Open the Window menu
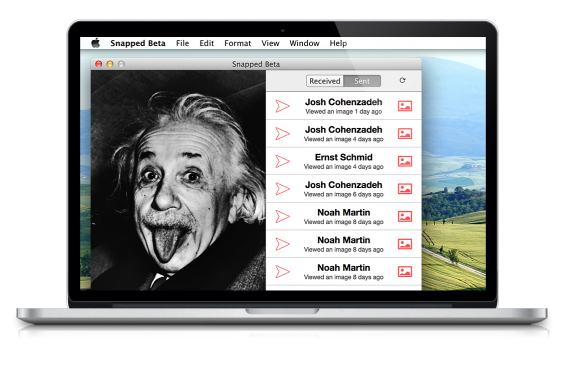The height and width of the screenshot is (365, 568). point(304,43)
